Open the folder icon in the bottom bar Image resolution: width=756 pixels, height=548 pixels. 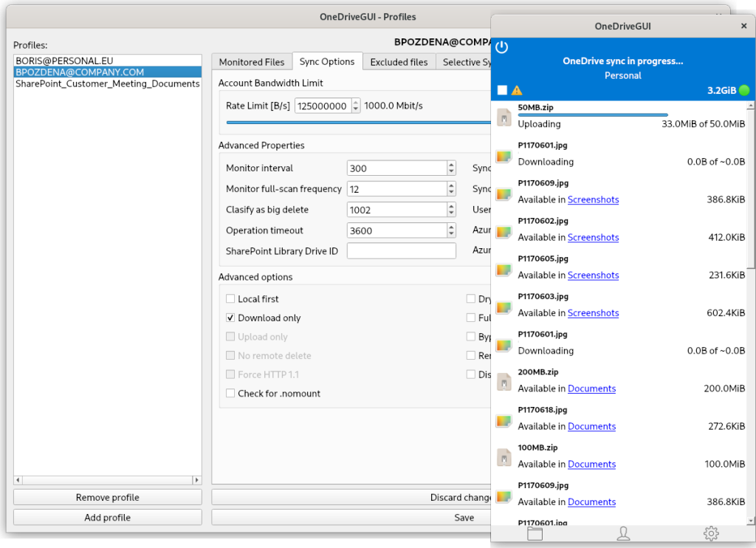pyautogui.click(x=535, y=532)
